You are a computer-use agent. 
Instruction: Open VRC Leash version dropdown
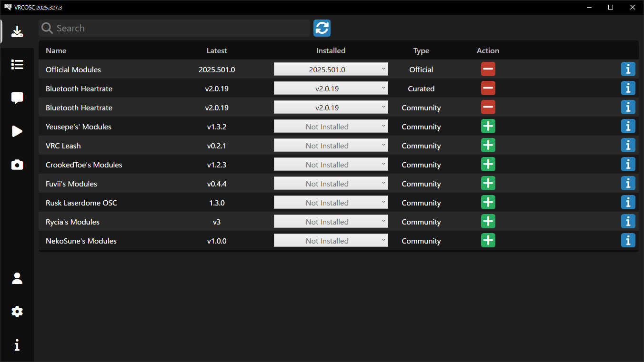331,146
